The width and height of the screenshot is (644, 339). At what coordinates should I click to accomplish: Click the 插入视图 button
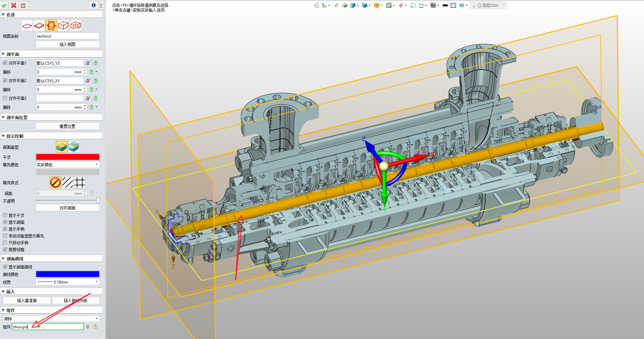tap(68, 44)
